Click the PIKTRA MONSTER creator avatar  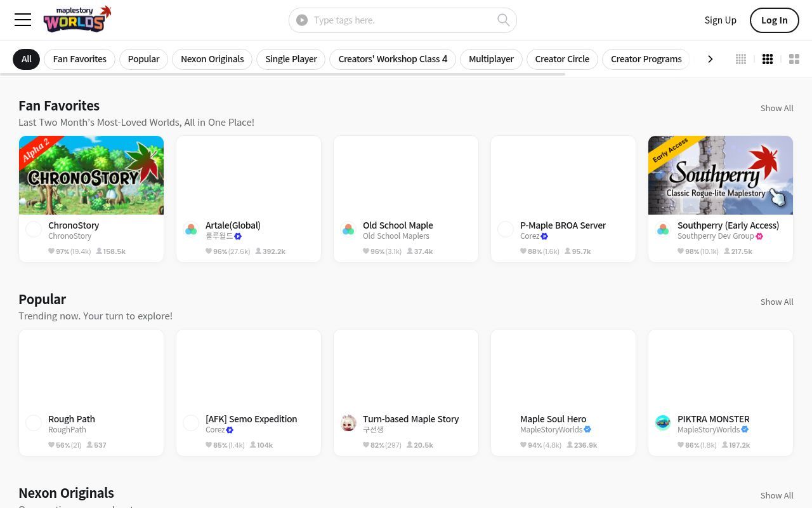click(x=663, y=423)
